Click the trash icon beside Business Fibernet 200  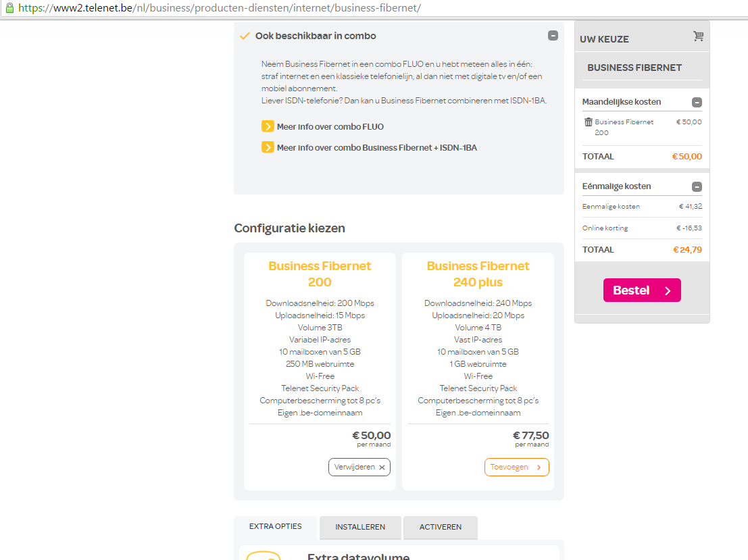point(588,122)
